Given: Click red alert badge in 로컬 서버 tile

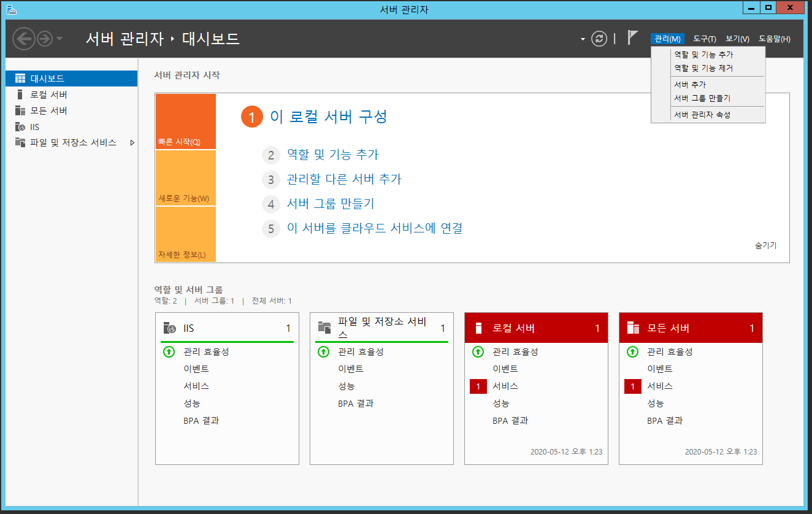Looking at the screenshot, I should pyautogui.click(x=478, y=386).
